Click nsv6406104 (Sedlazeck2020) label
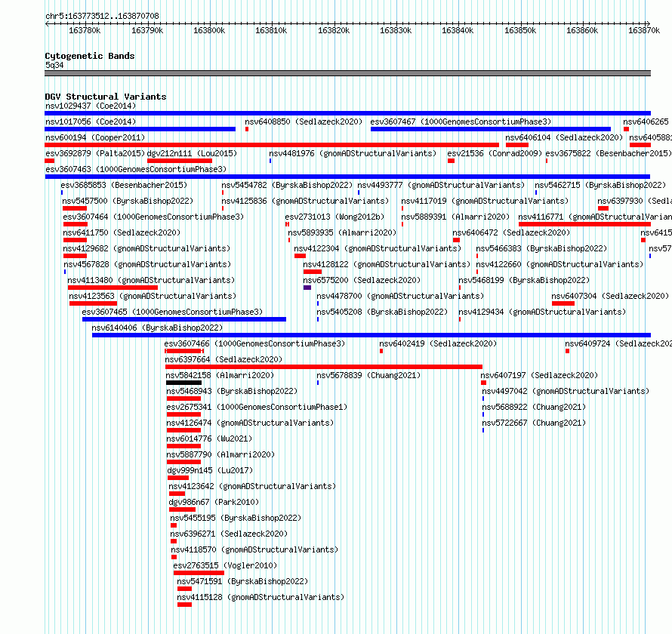This screenshot has height=634, width=672. [x=564, y=137]
